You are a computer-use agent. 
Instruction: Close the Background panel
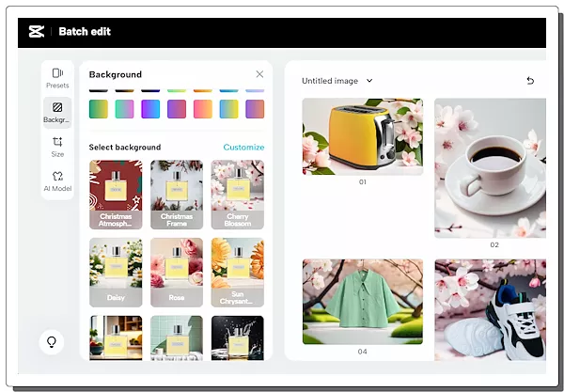[259, 74]
